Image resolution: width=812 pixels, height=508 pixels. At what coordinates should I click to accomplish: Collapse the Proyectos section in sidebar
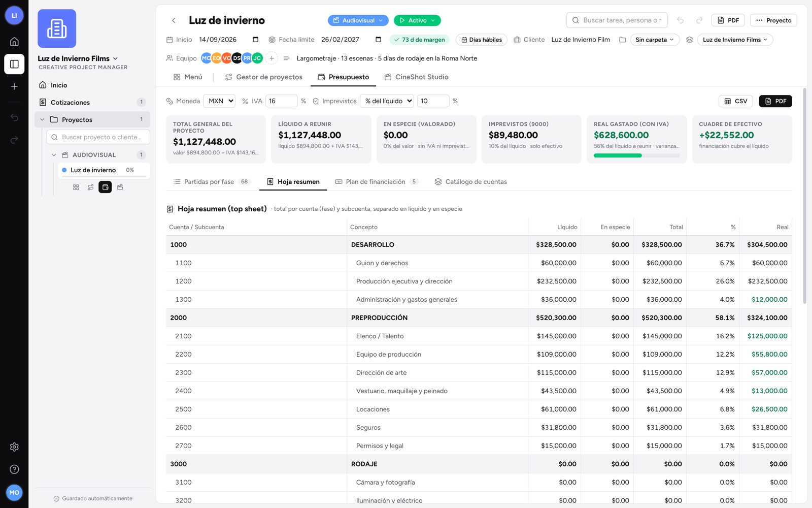tap(42, 120)
